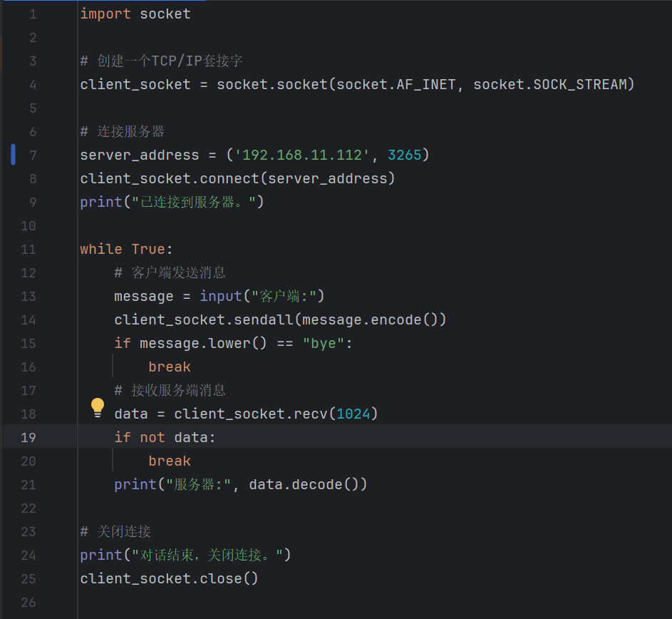Click the import keyword on the first line
The image size is (672, 619).
pos(105,14)
